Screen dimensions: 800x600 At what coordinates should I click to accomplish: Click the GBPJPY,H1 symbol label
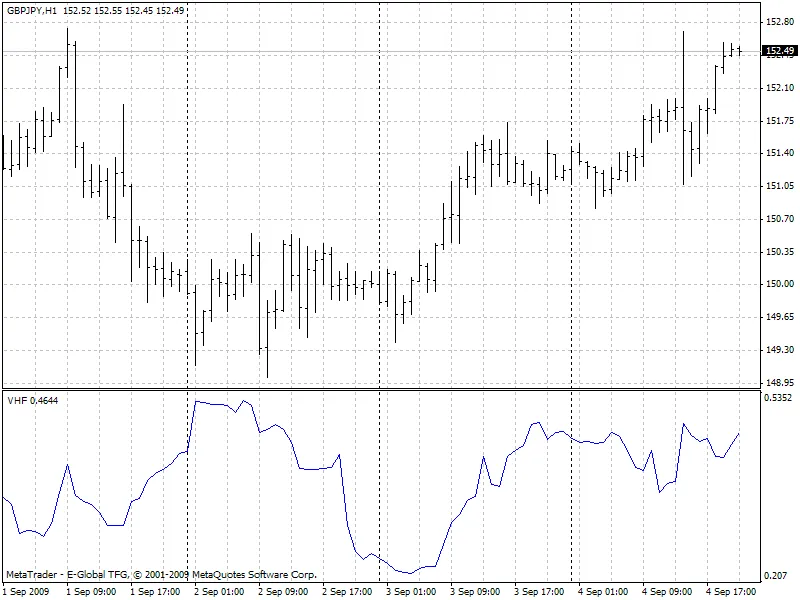coord(31,9)
